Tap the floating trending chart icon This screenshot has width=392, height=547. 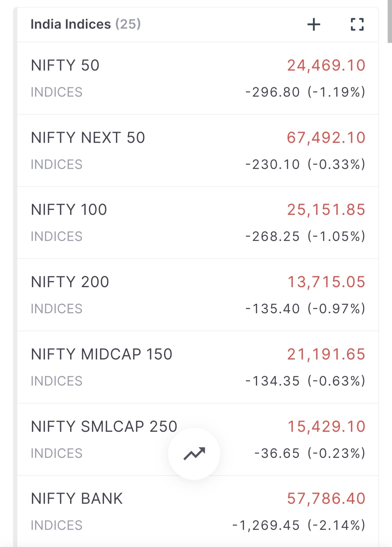click(194, 454)
